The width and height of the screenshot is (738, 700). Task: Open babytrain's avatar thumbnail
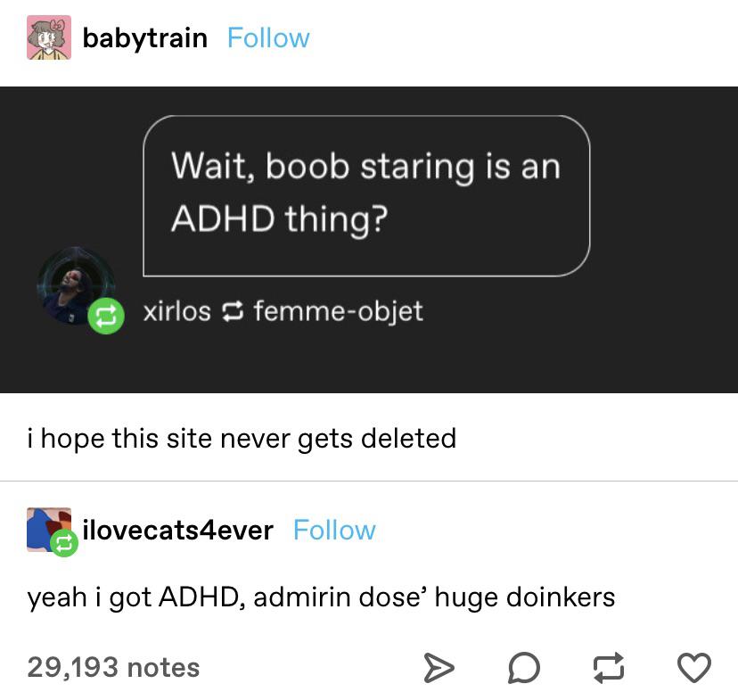coord(49,37)
